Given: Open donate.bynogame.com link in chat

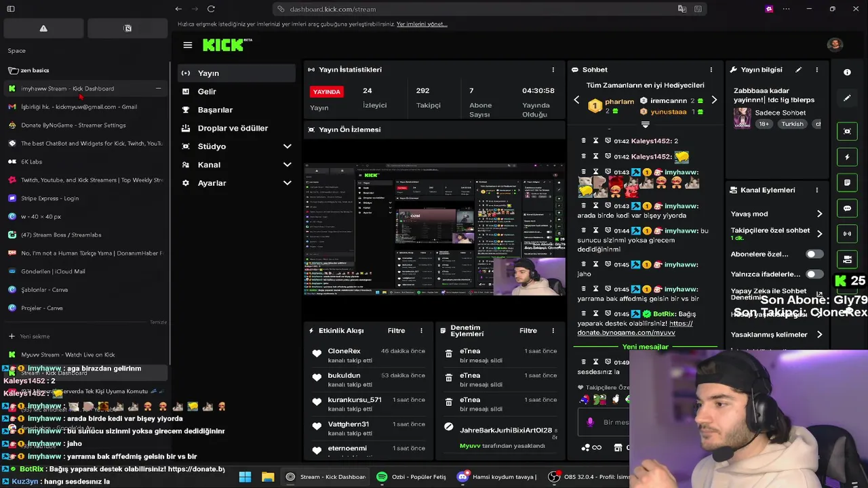Looking at the screenshot, I should (635, 328).
